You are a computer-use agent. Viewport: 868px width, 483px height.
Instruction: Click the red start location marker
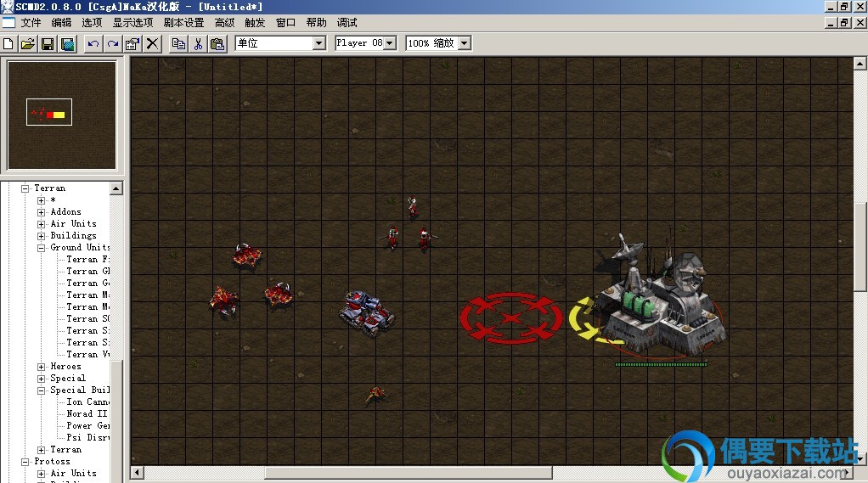[511, 318]
